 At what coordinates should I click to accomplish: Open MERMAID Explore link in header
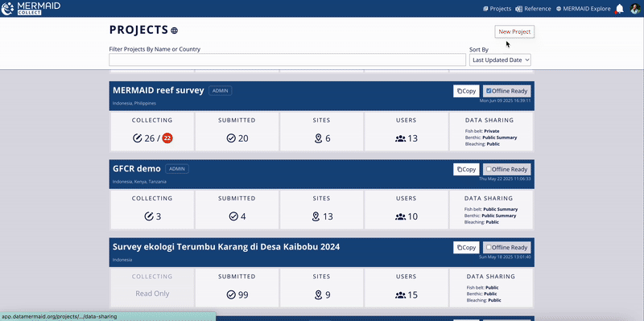(583, 9)
